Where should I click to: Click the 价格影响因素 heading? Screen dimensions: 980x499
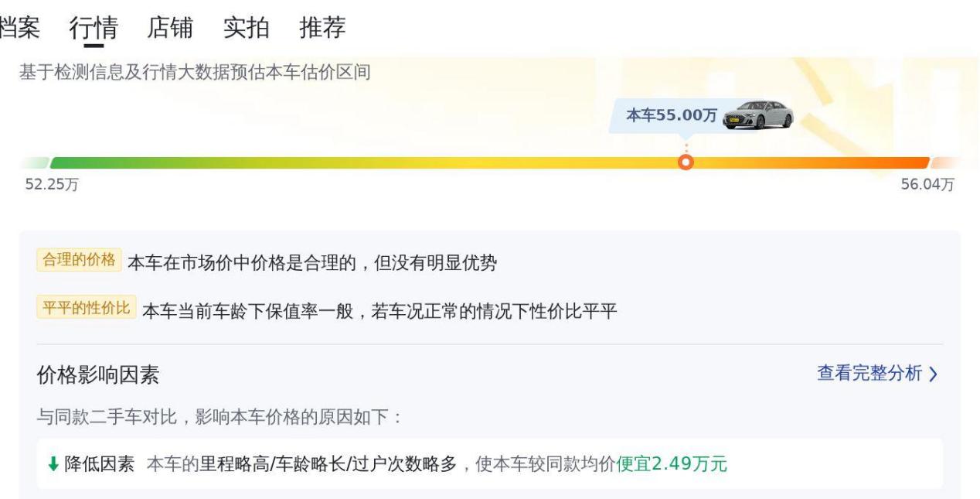point(98,375)
